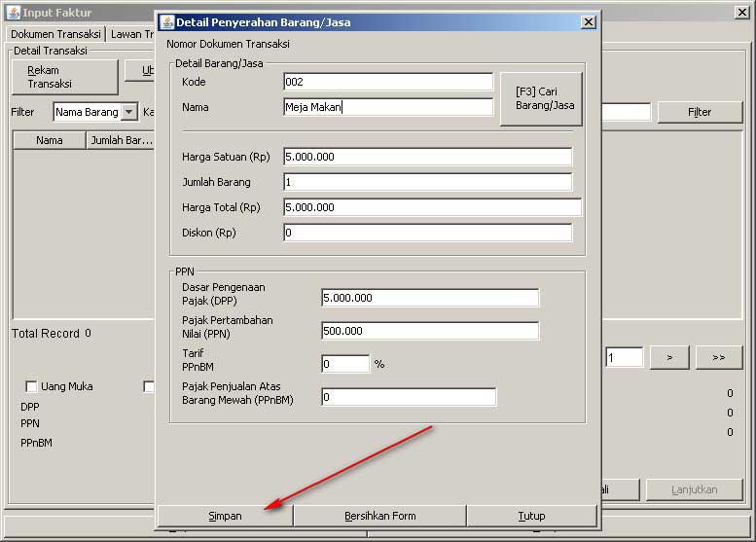This screenshot has width=756, height=542.
Task: Click Java icon in Detail Penyerahan title bar
Action: click(x=167, y=22)
